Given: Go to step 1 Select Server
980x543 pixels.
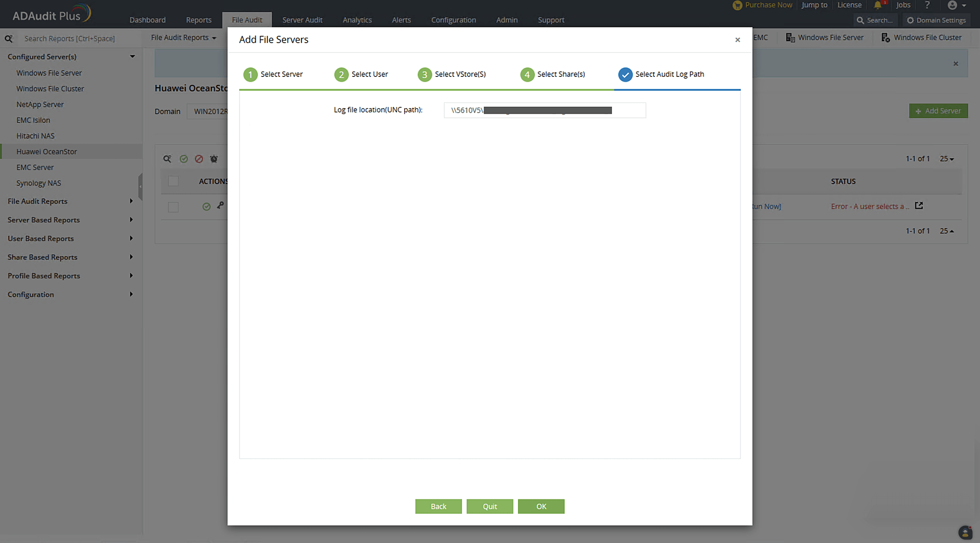Looking at the screenshot, I should [273, 74].
